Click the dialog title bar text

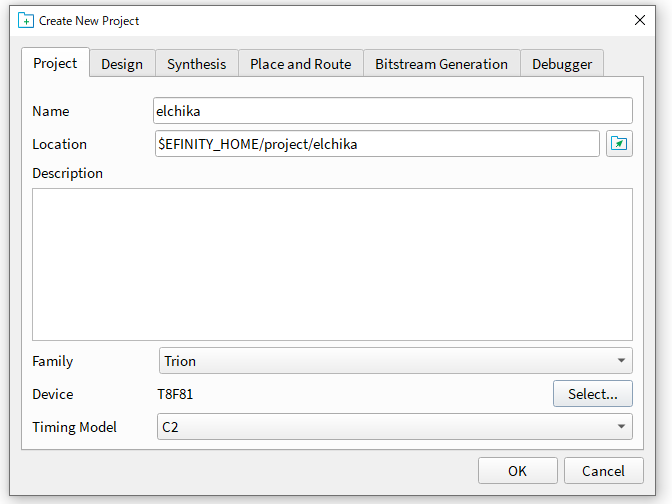[89, 20]
